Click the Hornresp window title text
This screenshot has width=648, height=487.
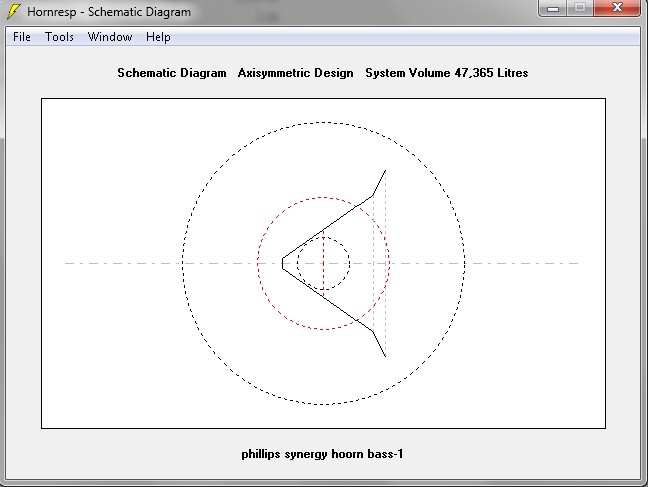109,12
